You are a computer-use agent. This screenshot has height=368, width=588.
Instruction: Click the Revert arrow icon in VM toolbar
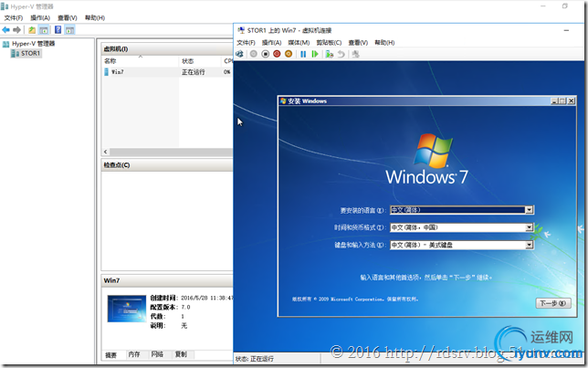[x=341, y=54]
